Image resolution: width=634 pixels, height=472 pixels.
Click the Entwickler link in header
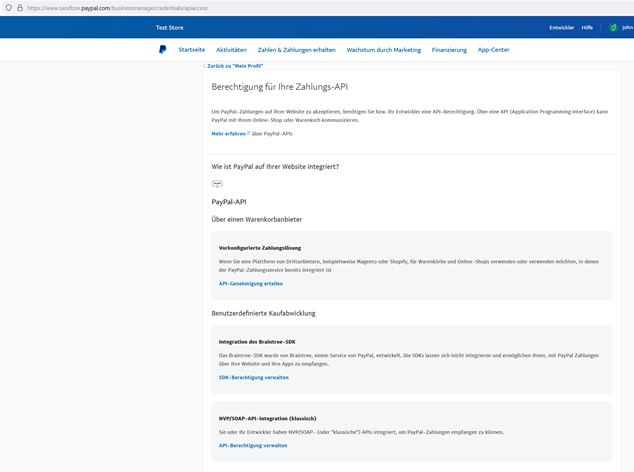(x=561, y=28)
